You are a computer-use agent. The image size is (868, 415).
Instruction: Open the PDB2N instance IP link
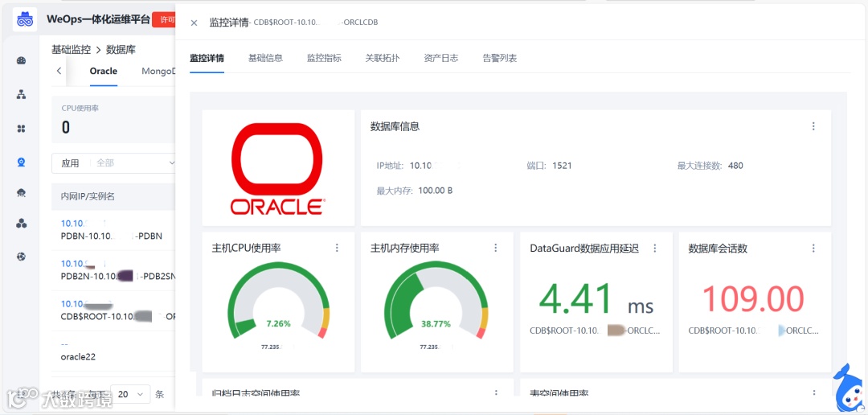pos(72,263)
